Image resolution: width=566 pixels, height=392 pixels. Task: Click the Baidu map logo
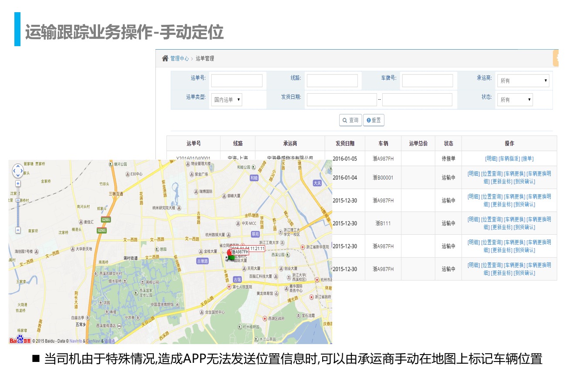(20, 340)
